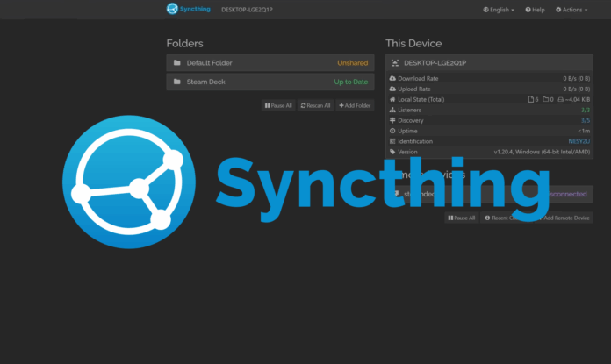This screenshot has height=364, width=611.
Task: Click the identicon next to DESKTOP-LGE2Q1P in This Device
Action: coord(395,63)
